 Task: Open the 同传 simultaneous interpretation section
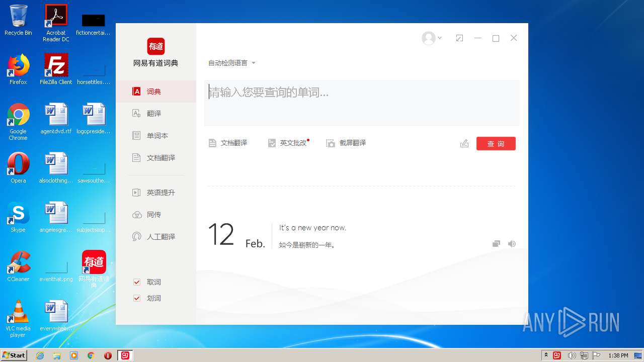155,215
